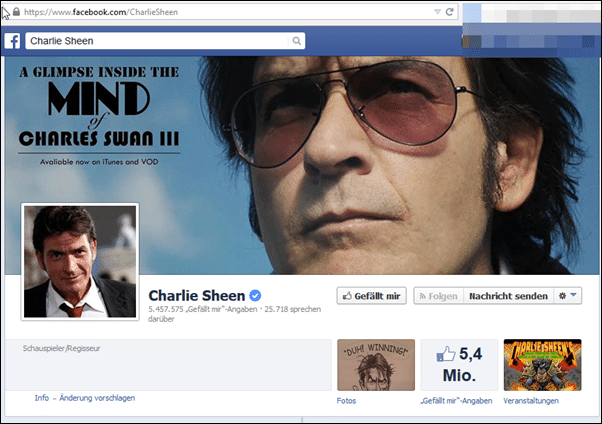
Task: Click the Charlie Sheen page name
Action: point(197,295)
